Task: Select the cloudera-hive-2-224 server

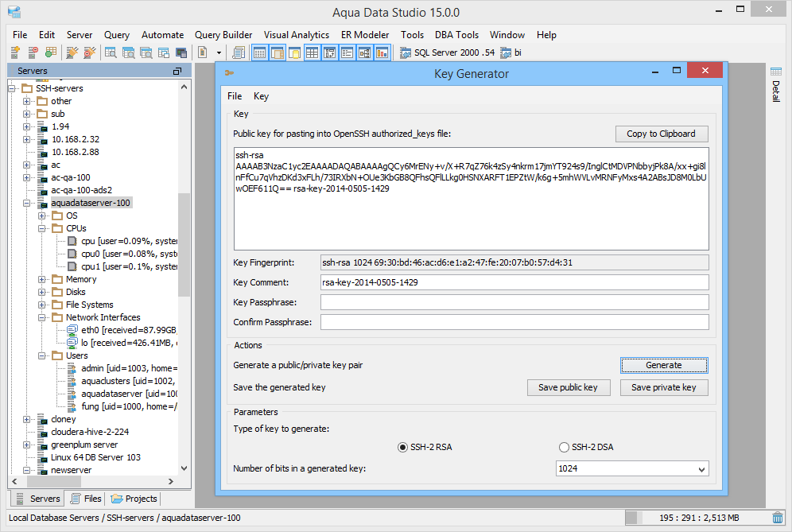Action: coord(89,432)
